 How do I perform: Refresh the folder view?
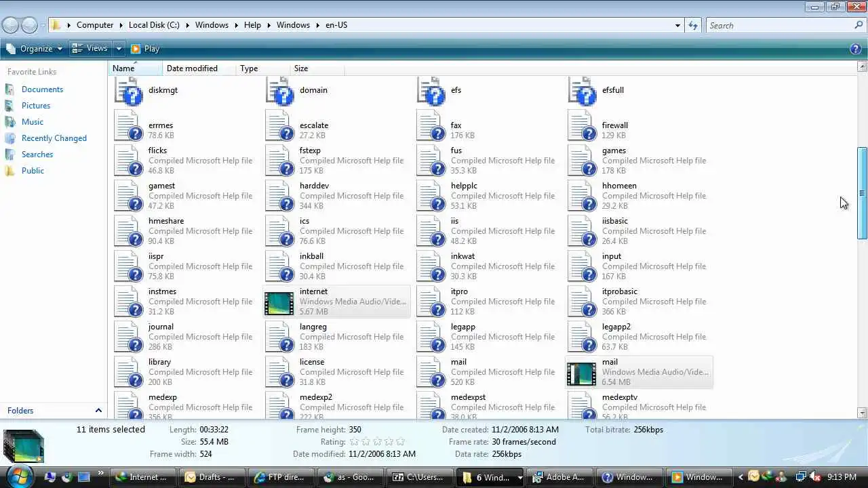(x=692, y=26)
